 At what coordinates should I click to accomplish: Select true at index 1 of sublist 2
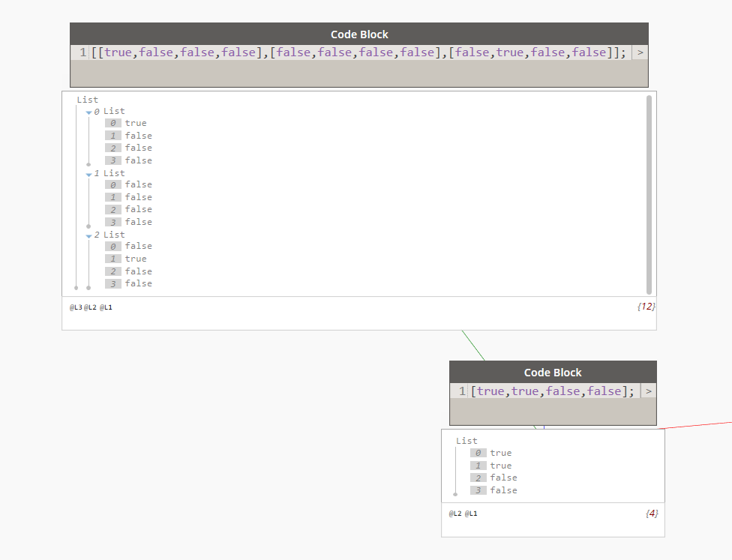tap(136, 259)
